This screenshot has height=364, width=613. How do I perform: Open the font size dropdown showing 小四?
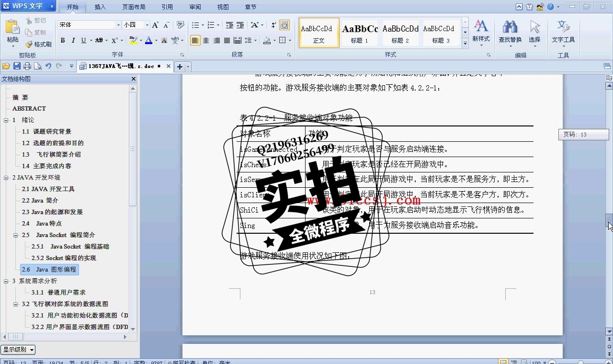pos(136,25)
